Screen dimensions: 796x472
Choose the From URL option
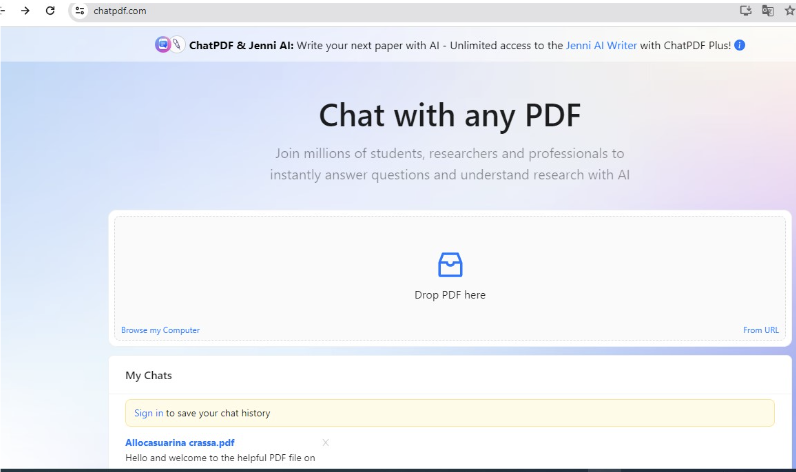[x=760, y=330]
